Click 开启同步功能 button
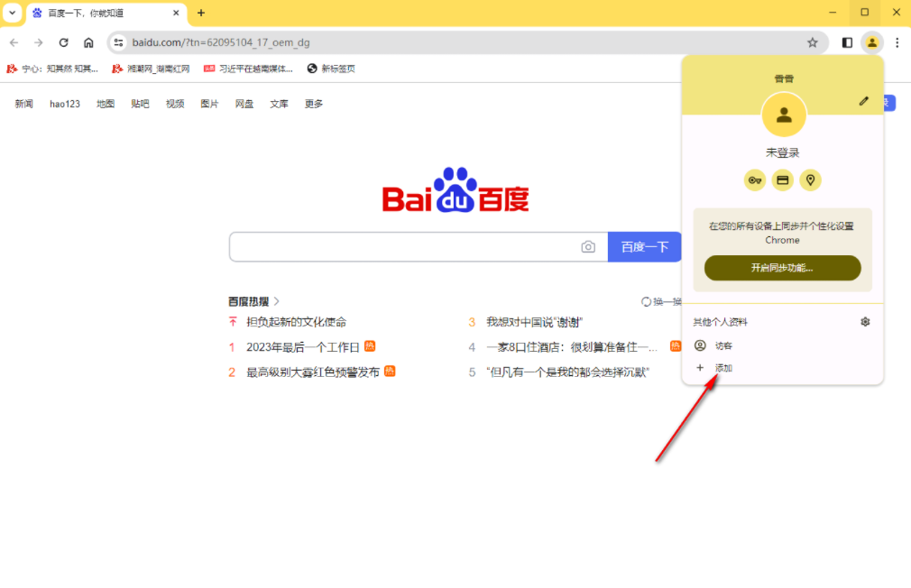Viewport: 911px width, 588px height. click(x=783, y=268)
